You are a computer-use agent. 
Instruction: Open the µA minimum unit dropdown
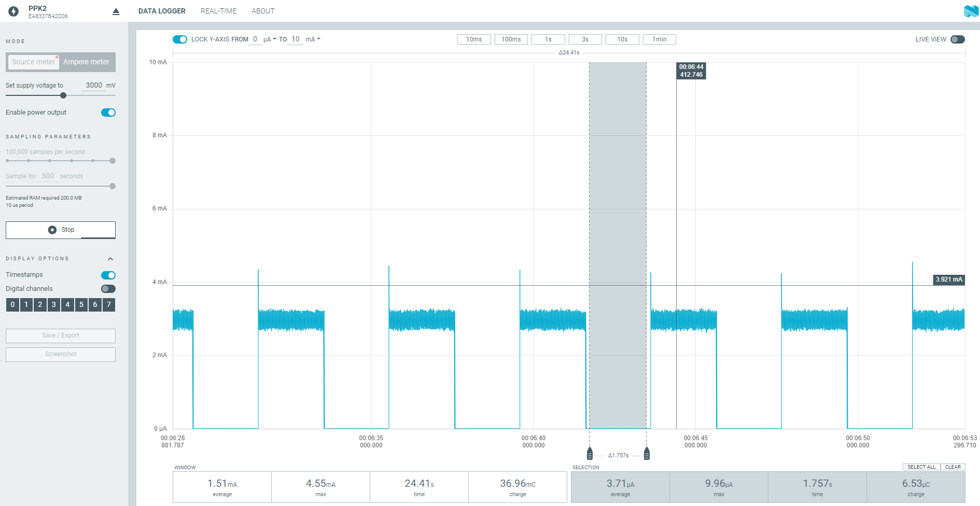[x=270, y=39]
